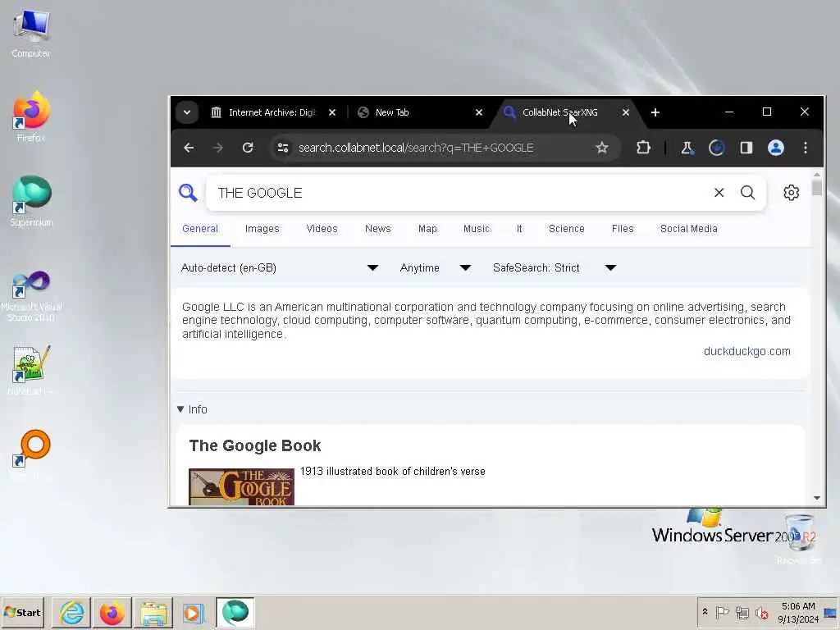Click the address bar URL
The width and height of the screenshot is (840, 630).
[x=416, y=148]
